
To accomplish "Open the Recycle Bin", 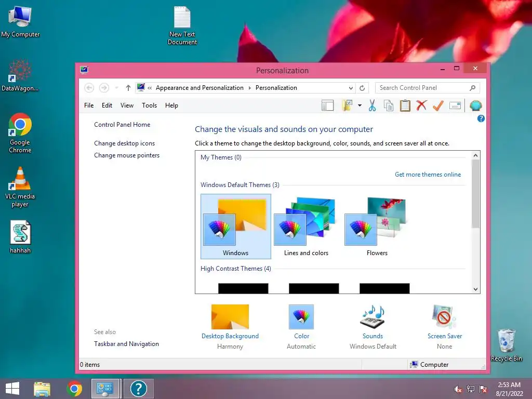I will [x=506, y=345].
